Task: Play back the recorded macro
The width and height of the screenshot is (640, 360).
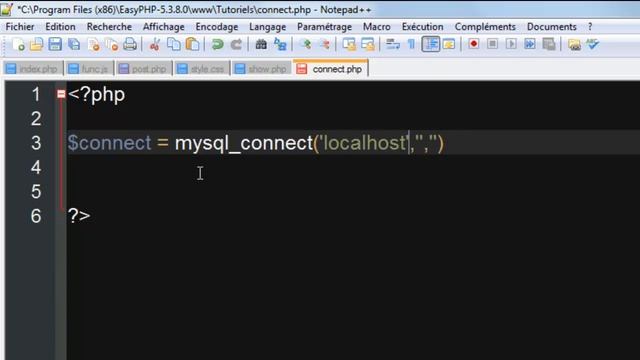Action: pyautogui.click(x=511, y=44)
